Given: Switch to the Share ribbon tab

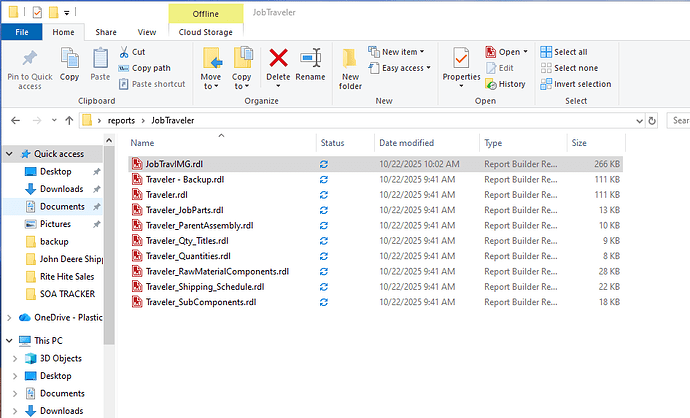Looking at the screenshot, I should (106, 32).
